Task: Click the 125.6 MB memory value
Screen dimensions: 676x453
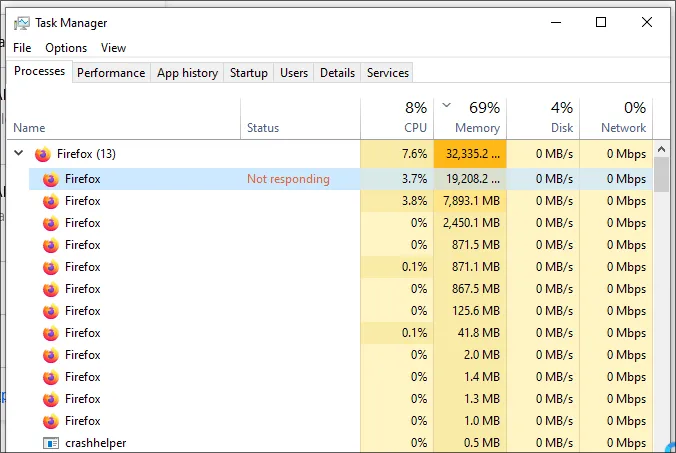Action: point(476,311)
